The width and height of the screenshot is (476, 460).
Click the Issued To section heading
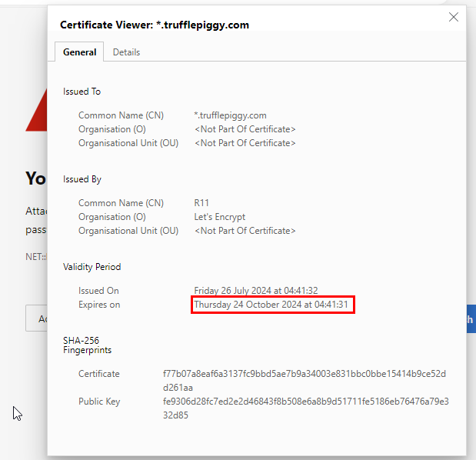coord(82,92)
